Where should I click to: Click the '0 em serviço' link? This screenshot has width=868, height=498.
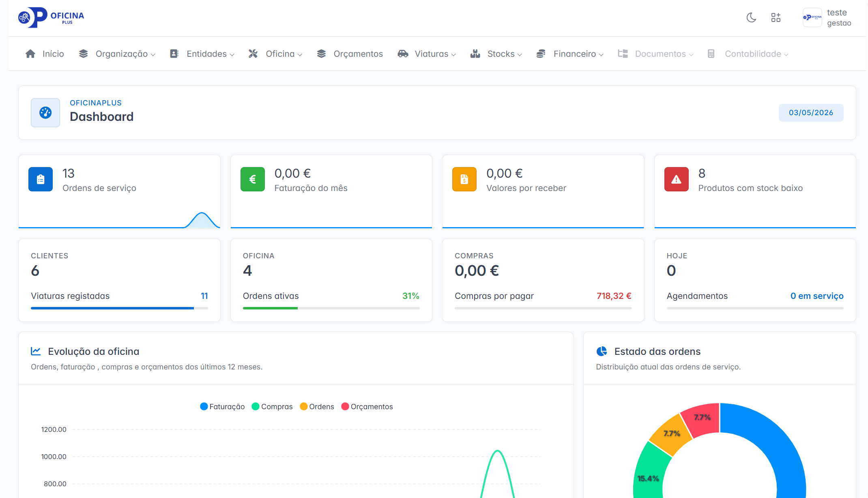pyautogui.click(x=817, y=296)
